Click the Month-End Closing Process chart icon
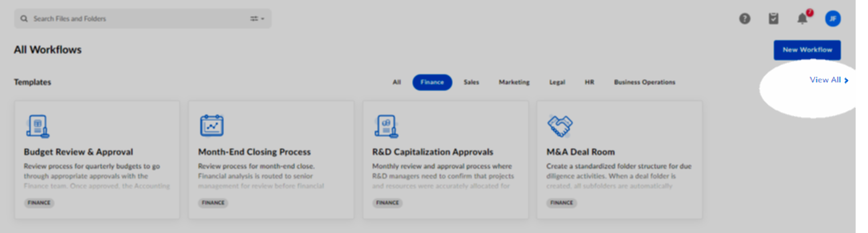Image resolution: width=868 pixels, height=233 pixels. (x=212, y=126)
